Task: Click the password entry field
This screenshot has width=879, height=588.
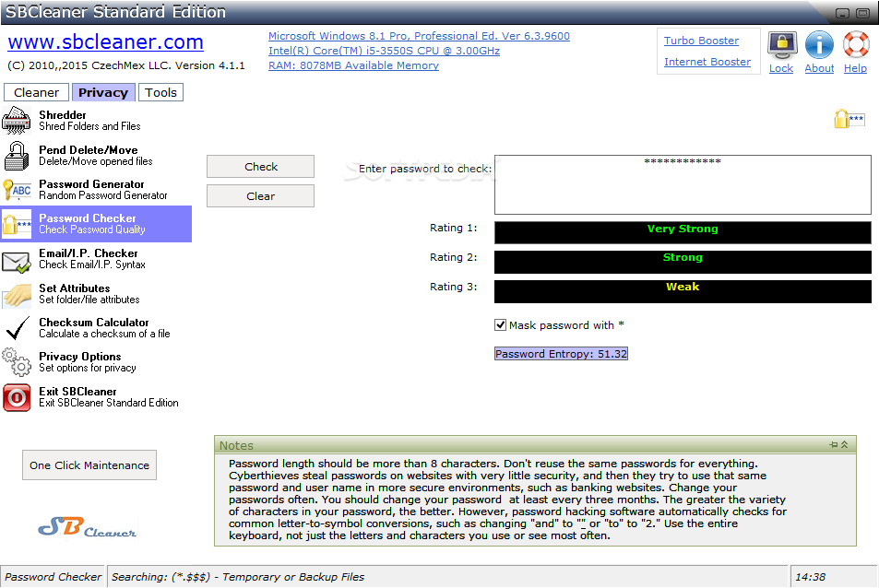Action: pos(683,185)
